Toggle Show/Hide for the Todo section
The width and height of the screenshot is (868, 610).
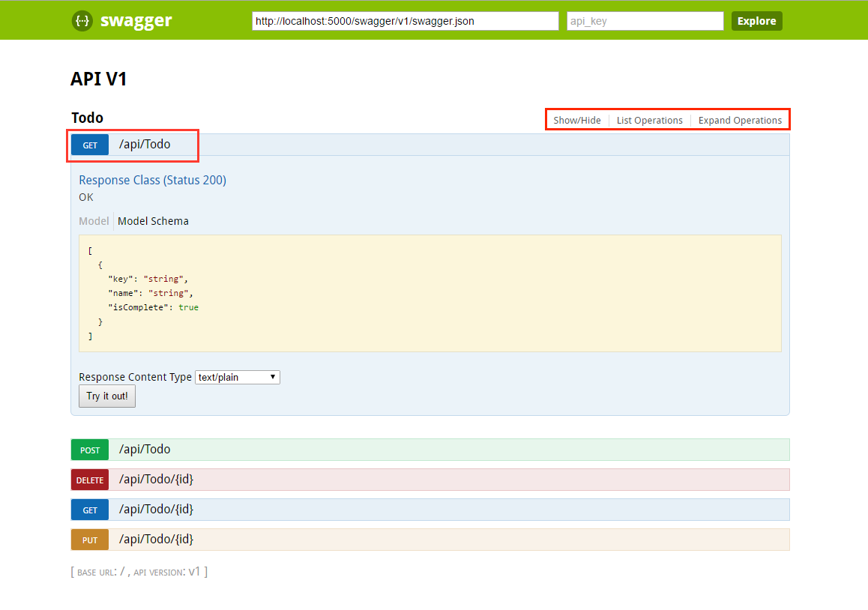tap(577, 120)
